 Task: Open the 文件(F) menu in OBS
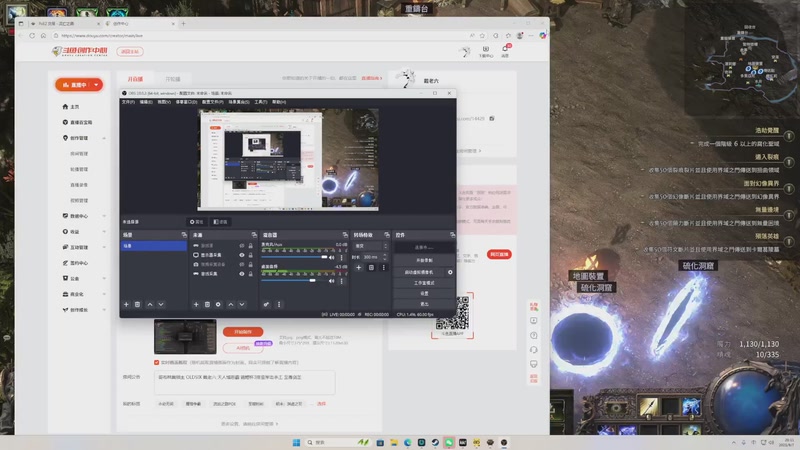pos(128,102)
